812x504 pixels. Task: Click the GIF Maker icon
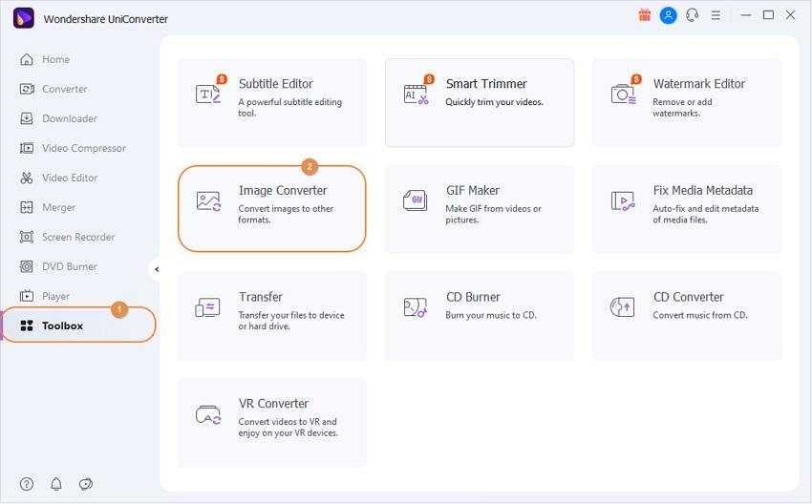coord(415,200)
